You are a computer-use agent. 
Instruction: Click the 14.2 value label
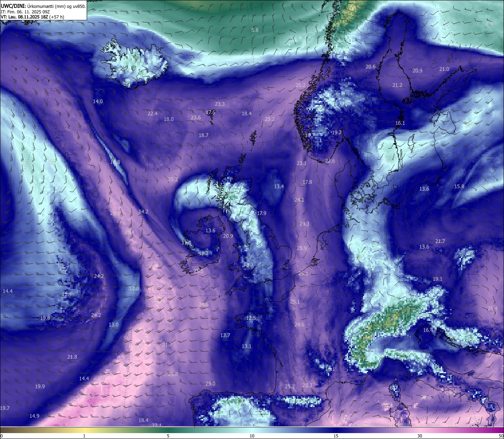point(143,212)
